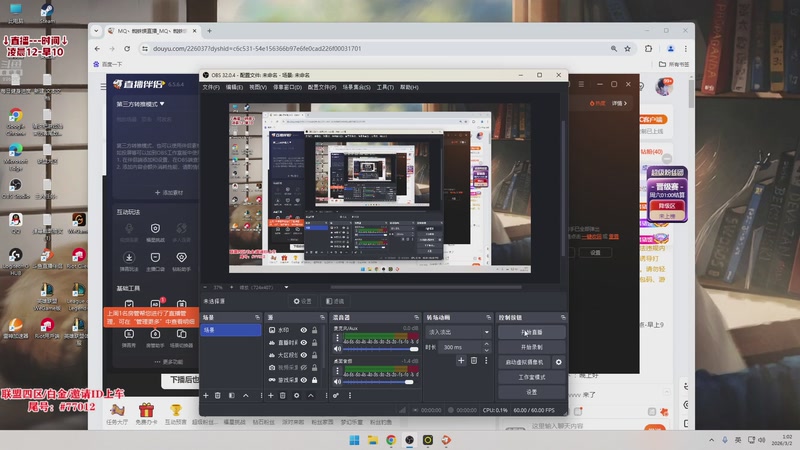800x450 pixels.
Task: Open 视图(V) menu in OBS
Action: click(x=258, y=87)
